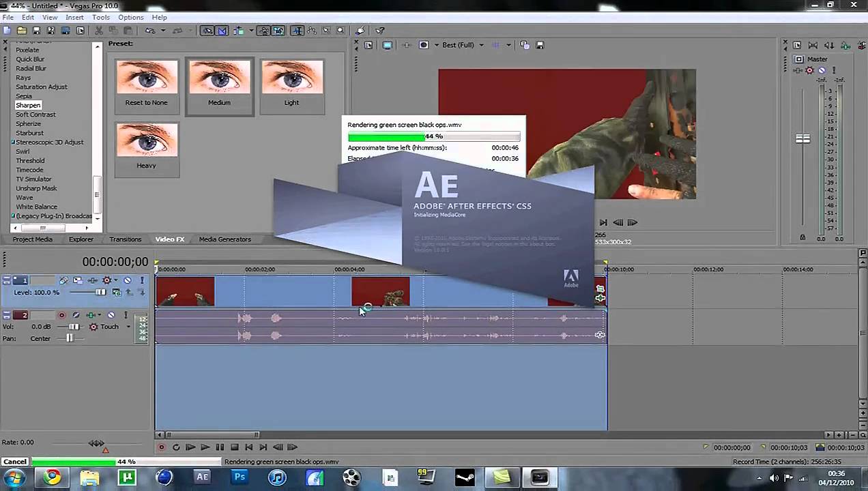Click track 1 Track Motion icon
The height and width of the screenshot is (491, 868).
tap(78, 280)
